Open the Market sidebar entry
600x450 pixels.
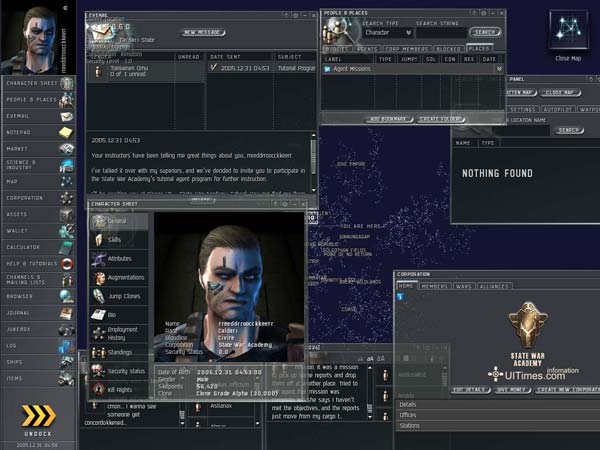38,149
